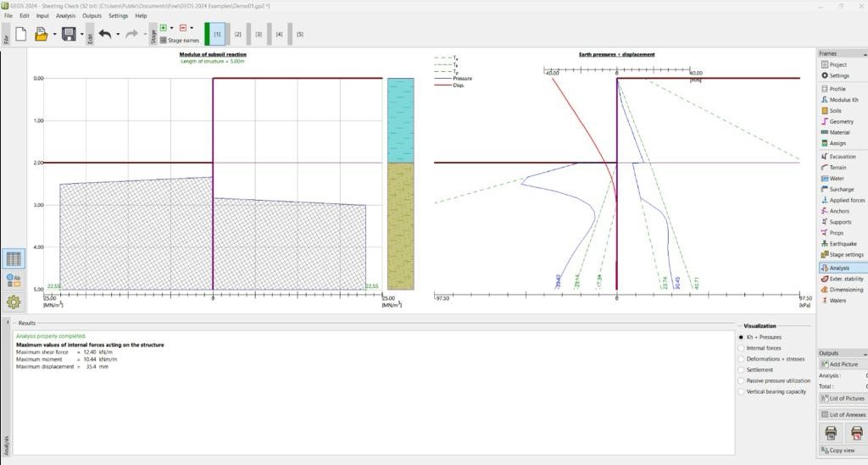Click the New file icon

20,34
